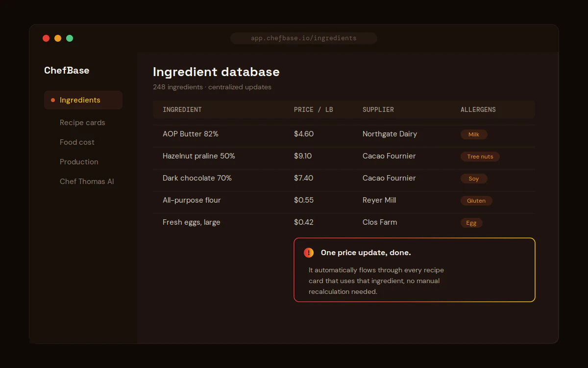Click the '248 ingredients · centralized updates' subtitle

pos(212,87)
